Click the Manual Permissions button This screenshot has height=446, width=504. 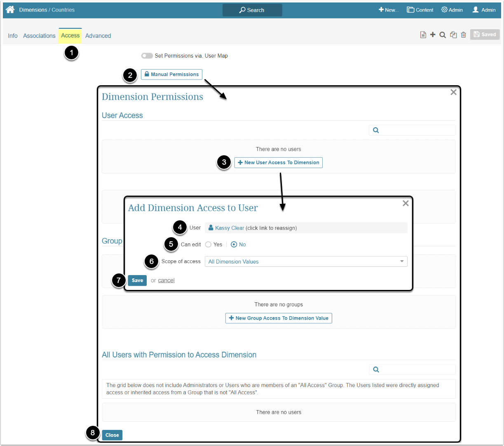pos(171,75)
